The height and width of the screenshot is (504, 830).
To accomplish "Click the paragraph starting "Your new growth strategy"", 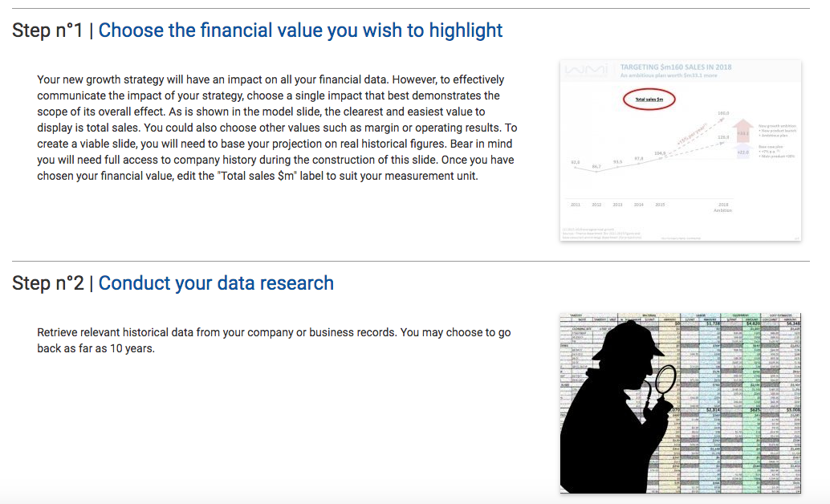I will coord(277,128).
